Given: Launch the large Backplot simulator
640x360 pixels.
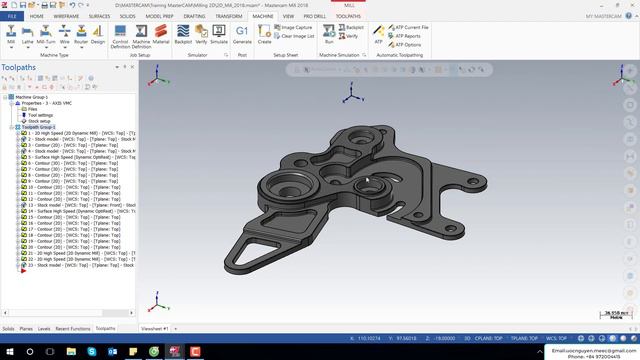Looking at the screenshot, I should tap(183, 34).
